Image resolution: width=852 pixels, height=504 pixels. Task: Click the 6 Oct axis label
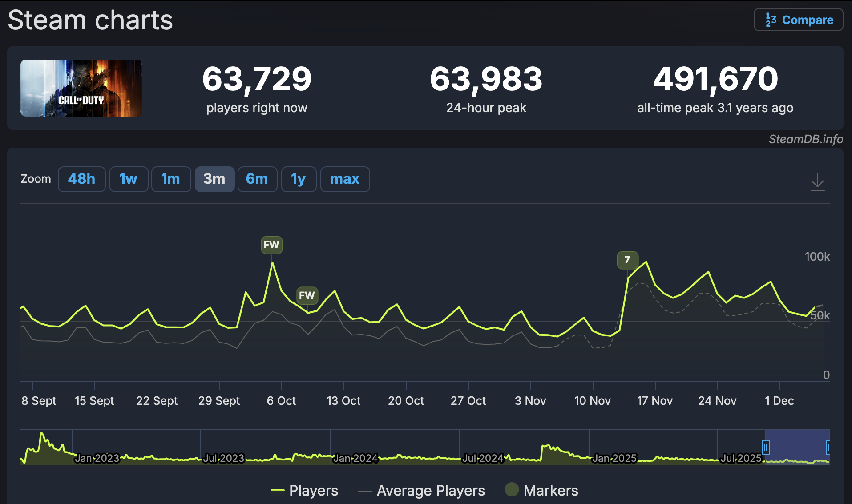(281, 401)
